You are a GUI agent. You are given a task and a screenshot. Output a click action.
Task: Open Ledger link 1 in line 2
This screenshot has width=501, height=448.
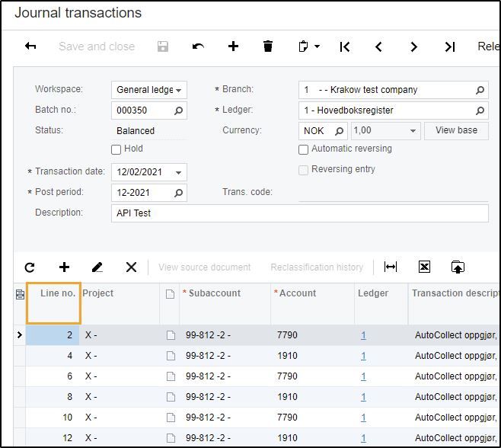pyautogui.click(x=364, y=334)
